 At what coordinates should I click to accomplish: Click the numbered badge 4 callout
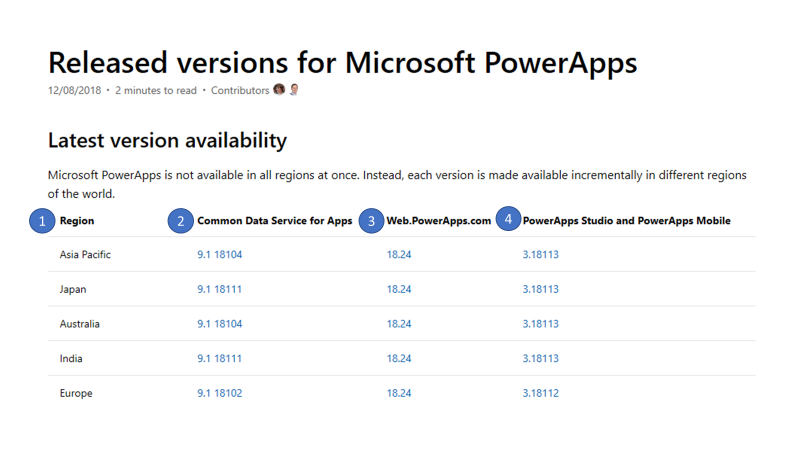[x=508, y=219]
